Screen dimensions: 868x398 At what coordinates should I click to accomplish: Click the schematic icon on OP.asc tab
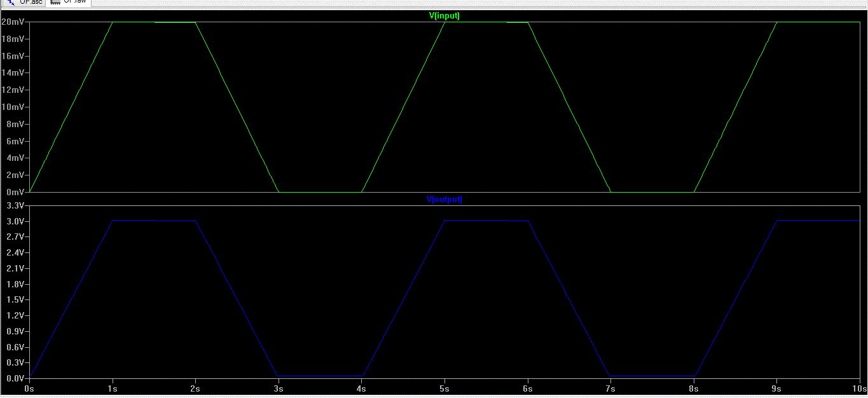tap(12, 3)
